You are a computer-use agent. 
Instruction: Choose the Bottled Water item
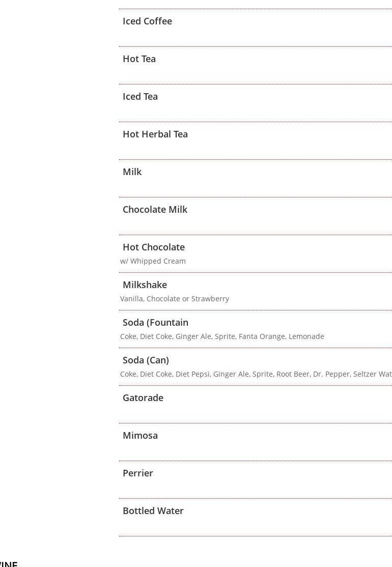[153, 511]
